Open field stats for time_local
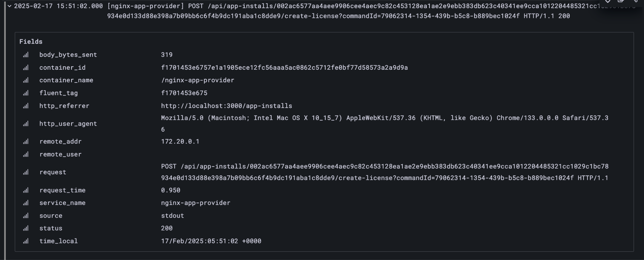Screen dimensions: 644x260 26,241
